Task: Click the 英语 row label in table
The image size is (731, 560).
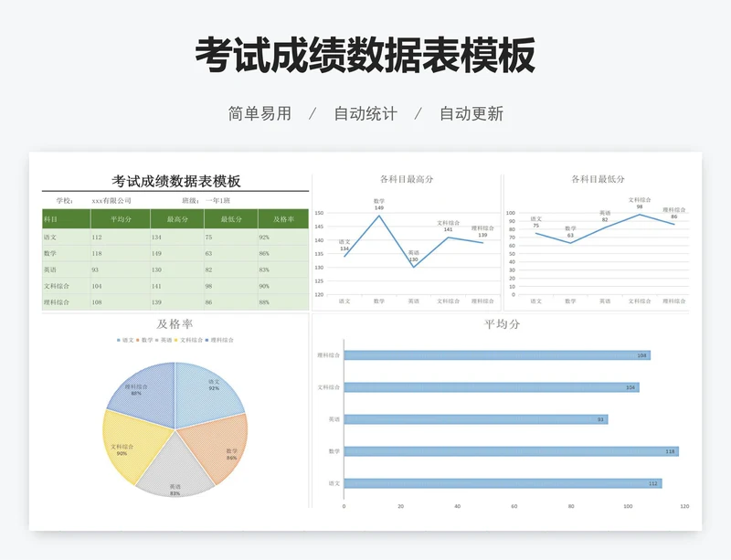Action: (50, 270)
